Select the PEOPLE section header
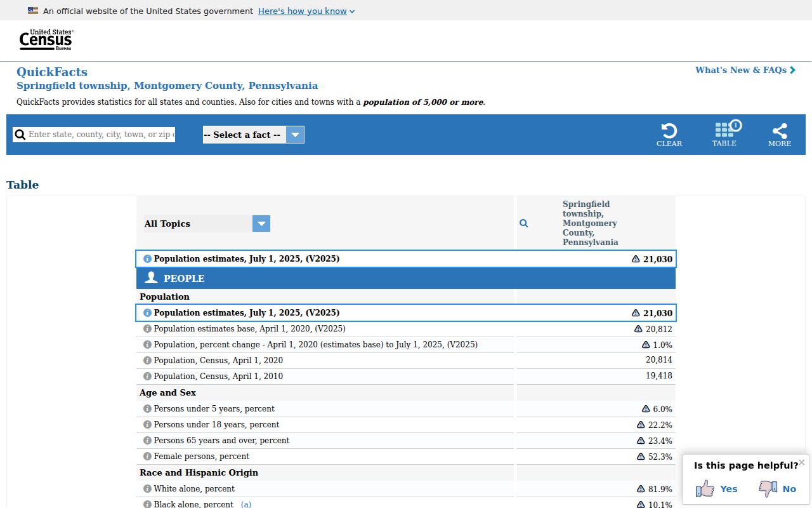Image resolution: width=812 pixels, height=508 pixels. coord(406,278)
